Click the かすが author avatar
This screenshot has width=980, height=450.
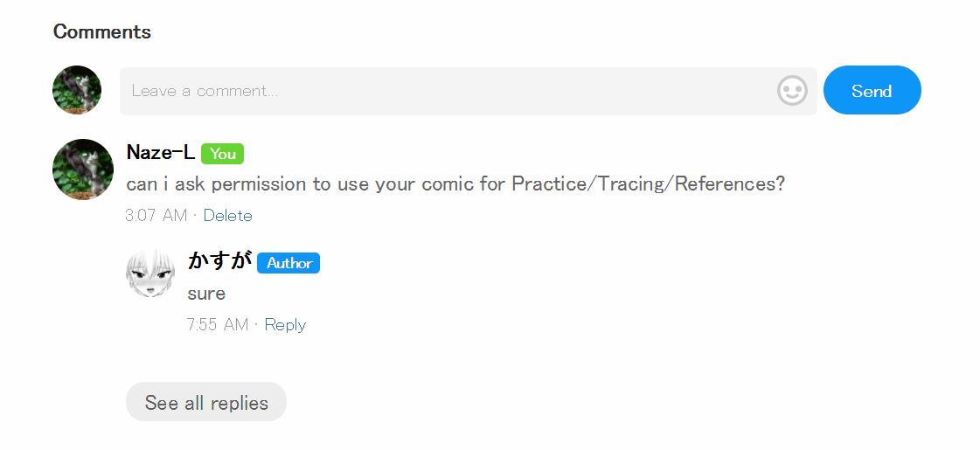[x=150, y=273]
